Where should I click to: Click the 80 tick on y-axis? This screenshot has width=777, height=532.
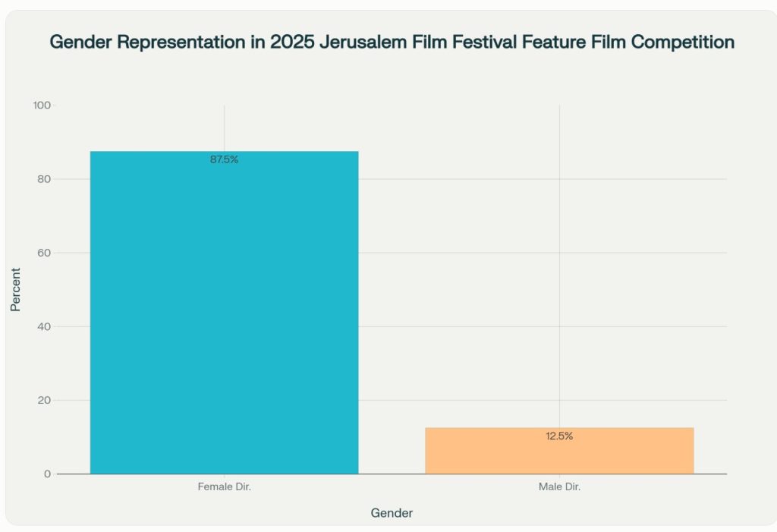click(x=45, y=179)
